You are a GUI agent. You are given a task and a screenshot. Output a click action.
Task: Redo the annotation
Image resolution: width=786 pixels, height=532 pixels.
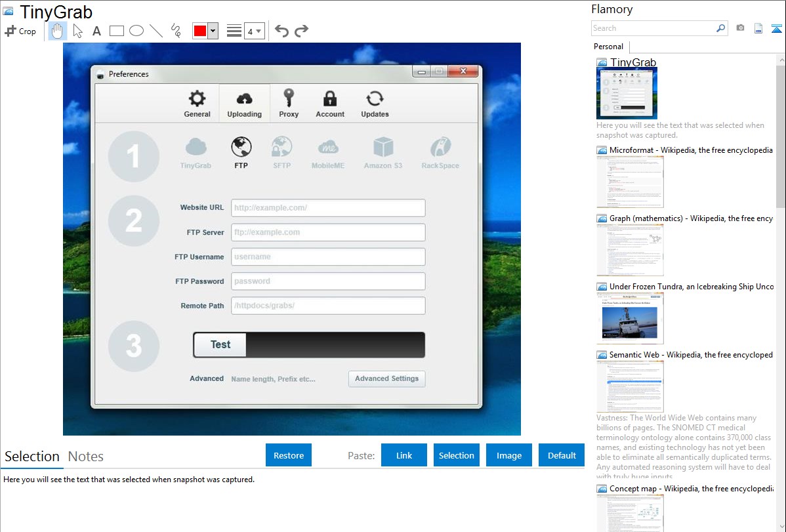coord(301,31)
